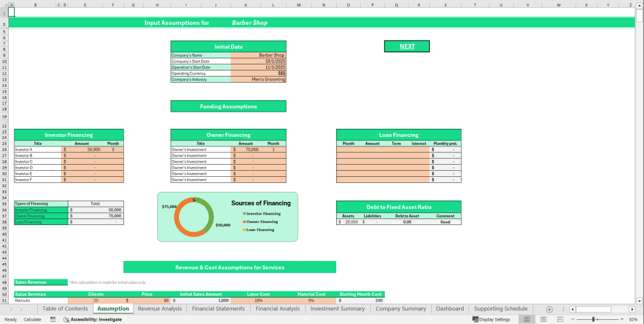Switch to Page Layout view
The height and width of the screenshot is (324, 644).
point(542,319)
